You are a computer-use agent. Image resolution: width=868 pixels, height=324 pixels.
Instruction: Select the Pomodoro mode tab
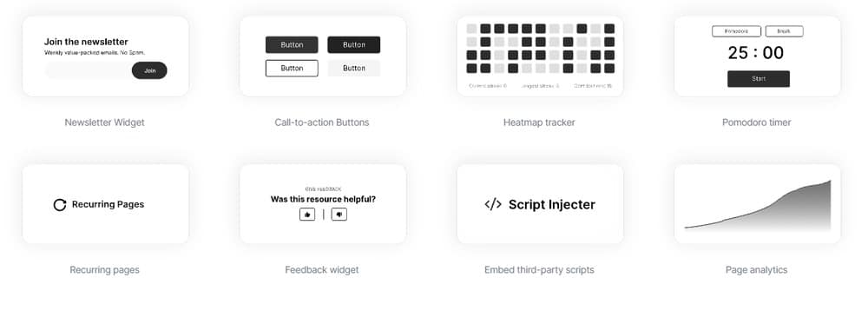[x=736, y=31]
